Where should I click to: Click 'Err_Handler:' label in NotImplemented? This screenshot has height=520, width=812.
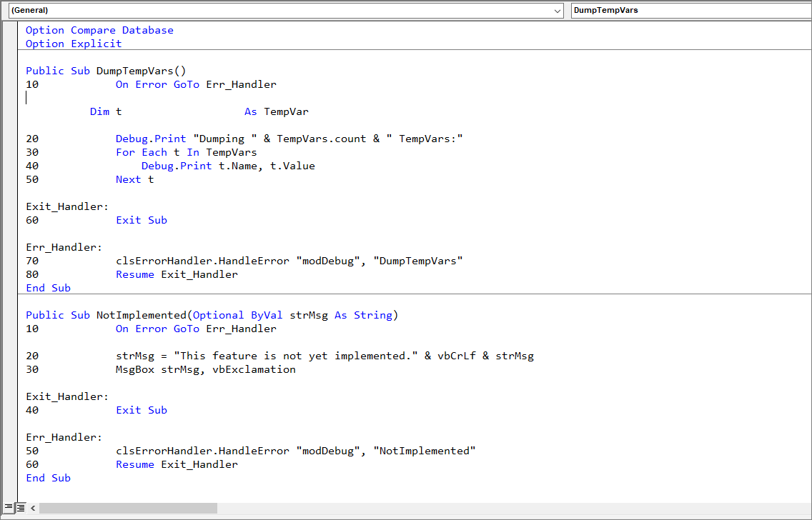coord(64,437)
